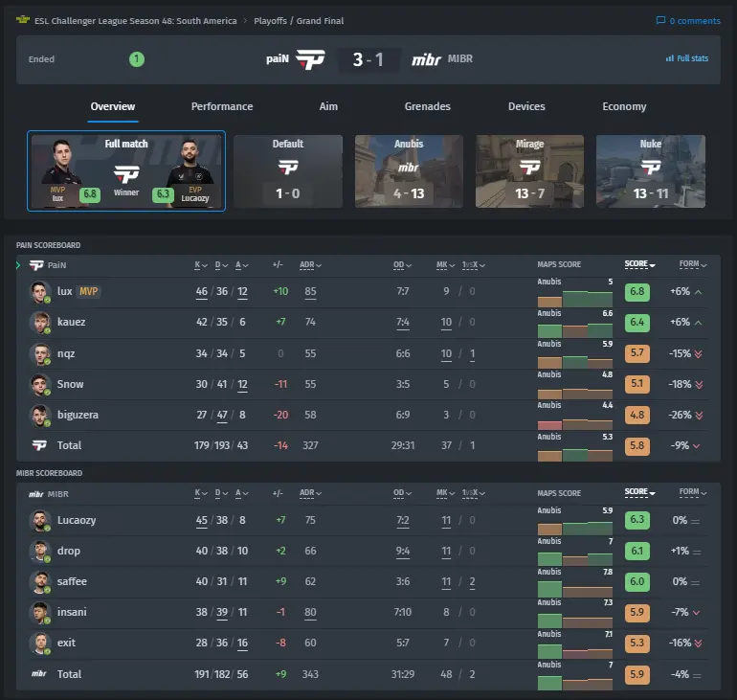This screenshot has width=737, height=700.
Task: Click the PaiN logo in scoreboard header
Action: coord(36,265)
